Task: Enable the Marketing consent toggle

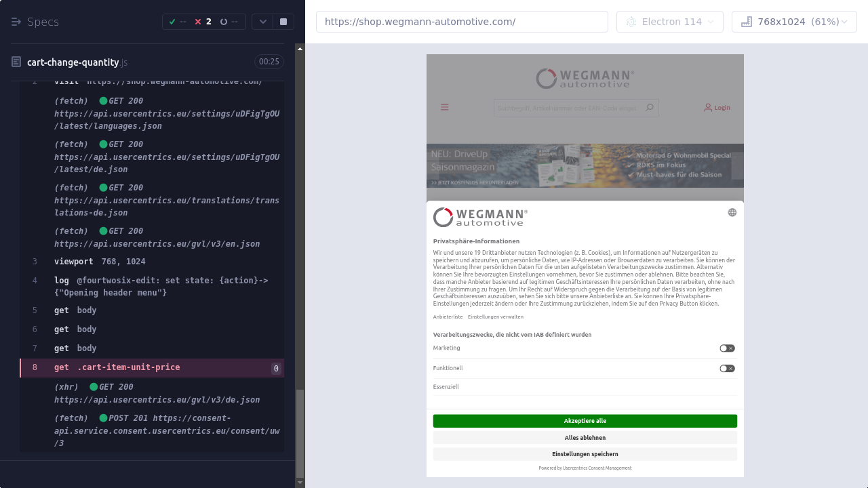Action: 727,348
